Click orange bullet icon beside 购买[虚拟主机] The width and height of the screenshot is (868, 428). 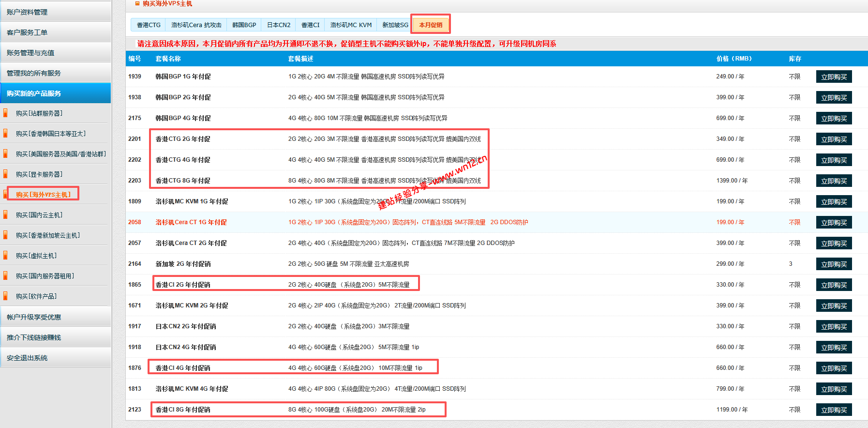click(x=5, y=256)
